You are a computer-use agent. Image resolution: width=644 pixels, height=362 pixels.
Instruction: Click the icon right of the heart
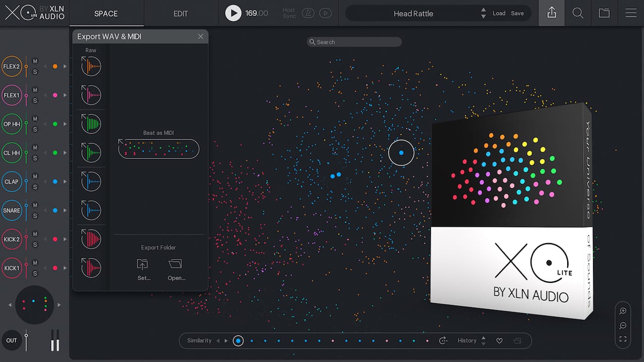point(517,341)
